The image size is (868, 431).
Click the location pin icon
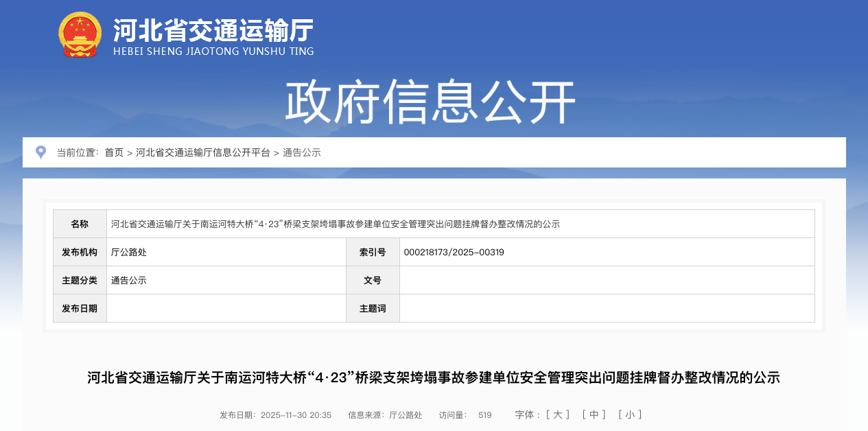pos(40,152)
